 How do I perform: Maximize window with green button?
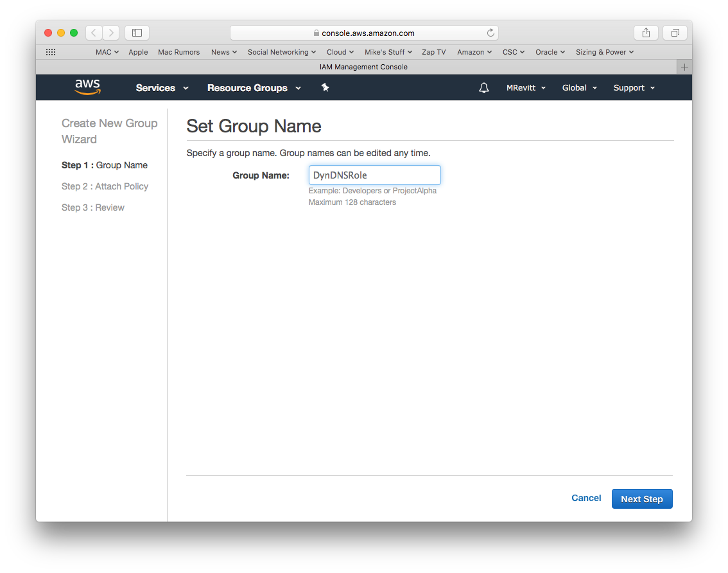point(74,33)
